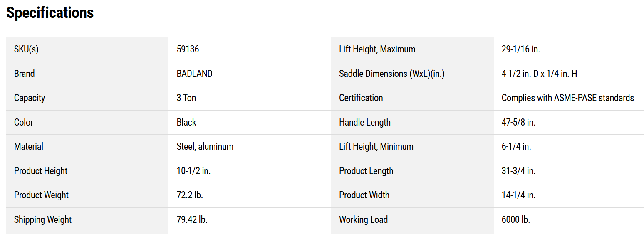Click the BADLAND brand value
Image resolution: width=644 pixels, height=234 pixels.
tap(194, 74)
